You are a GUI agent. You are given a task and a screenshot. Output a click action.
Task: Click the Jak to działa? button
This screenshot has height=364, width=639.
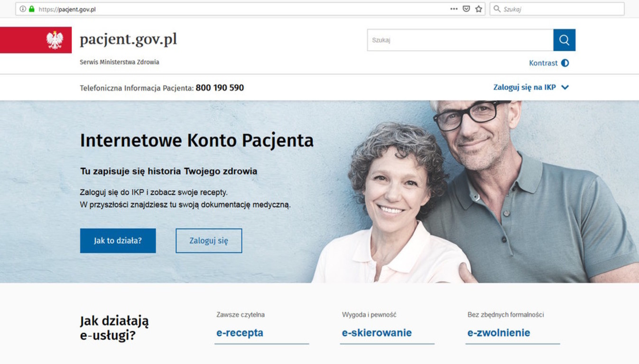coord(118,240)
